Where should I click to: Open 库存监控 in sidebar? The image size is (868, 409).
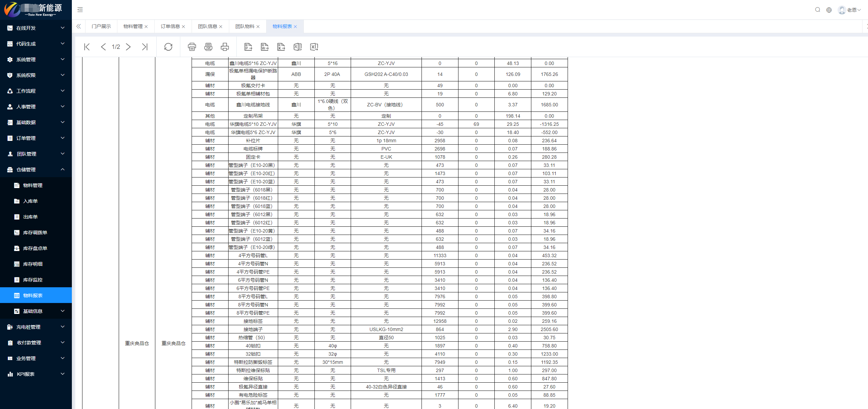coord(36,280)
